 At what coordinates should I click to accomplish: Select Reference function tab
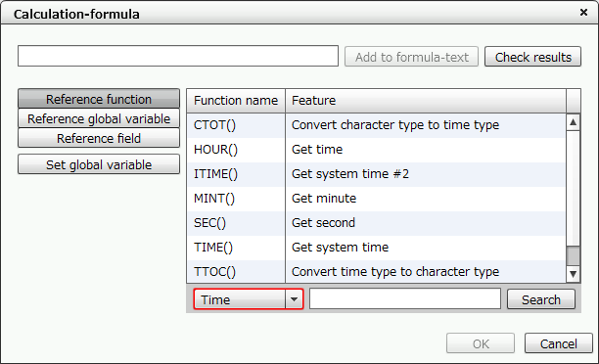pos(99,99)
